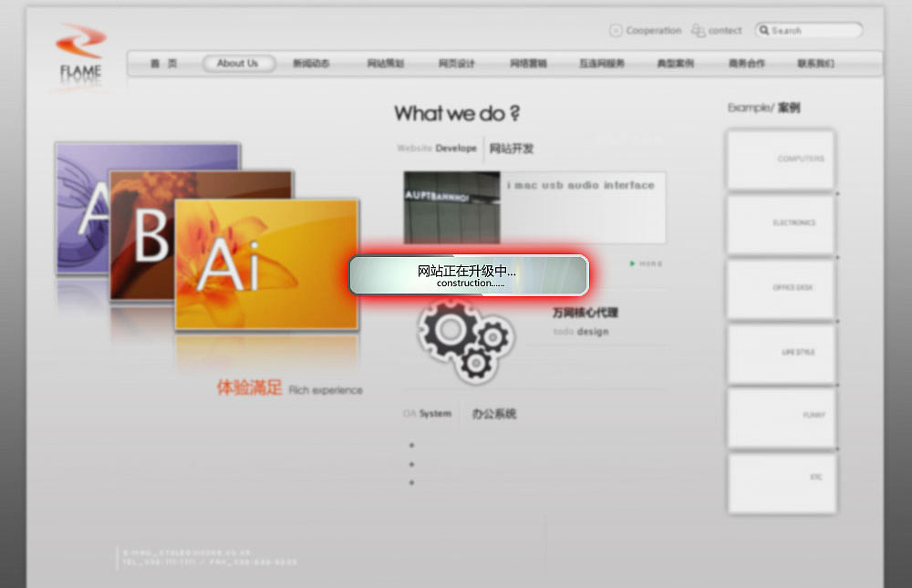Image resolution: width=912 pixels, height=588 pixels.
Task: Open the OFFICE DESK example card
Action: pos(781,288)
